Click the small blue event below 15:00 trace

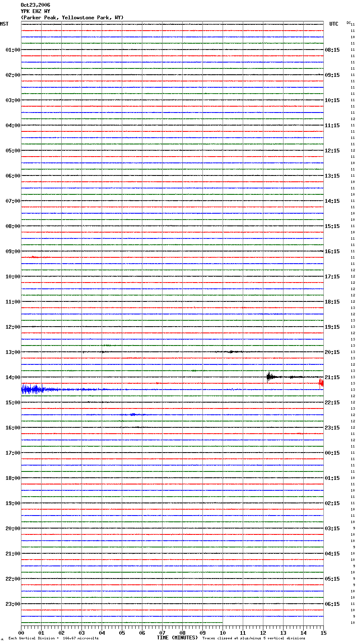[x=134, y=414]
